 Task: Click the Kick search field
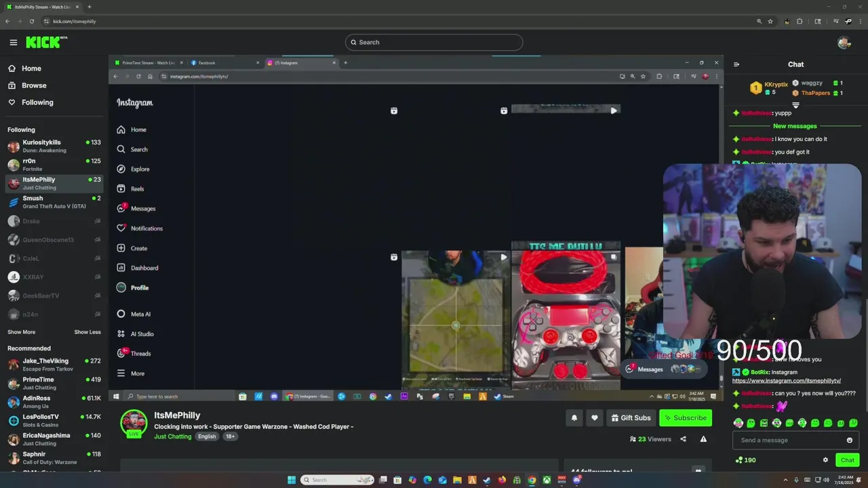coord(434,42)
